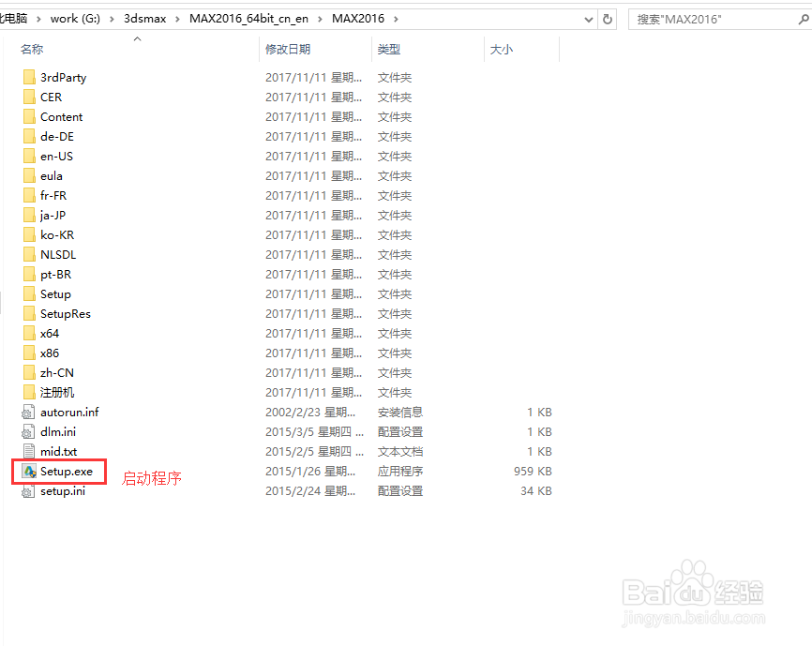Select the de-DE folder icon
The image size is (812, 646).
click(x=29, y=136)
